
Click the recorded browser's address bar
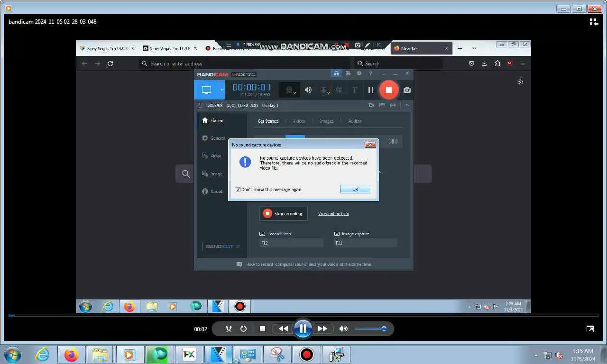point(244,63)
